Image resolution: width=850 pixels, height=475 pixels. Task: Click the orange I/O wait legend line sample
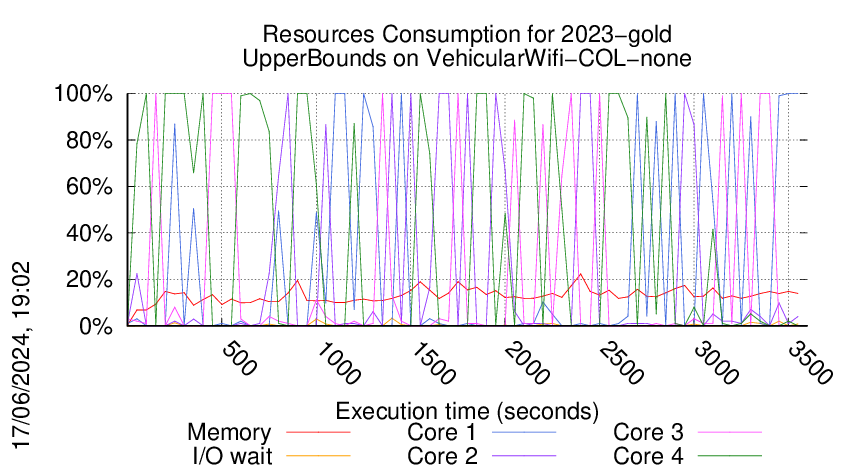[318, 455]
